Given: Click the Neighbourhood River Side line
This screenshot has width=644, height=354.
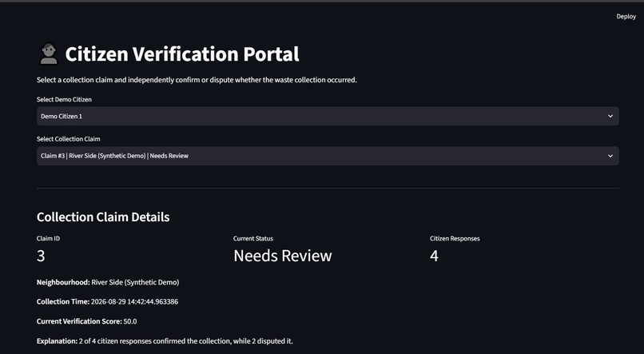Looking at the screenshot, I should coord(108,282).
